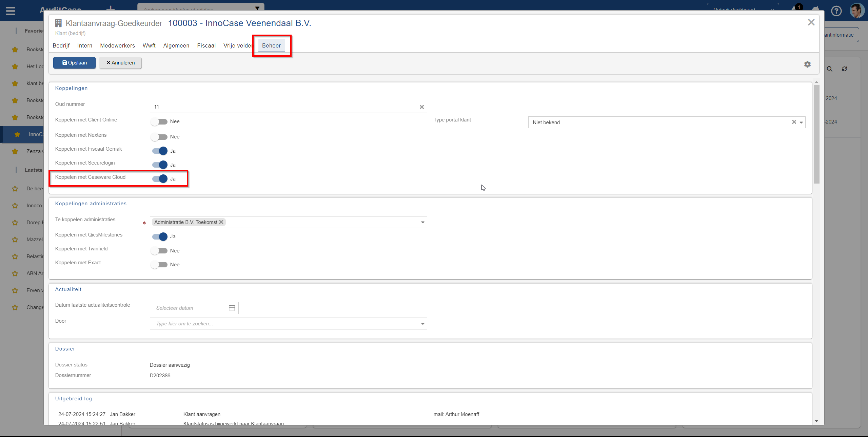
Task: Toggle Koppelen met Twinfield switch
Action: coord(159,251)
